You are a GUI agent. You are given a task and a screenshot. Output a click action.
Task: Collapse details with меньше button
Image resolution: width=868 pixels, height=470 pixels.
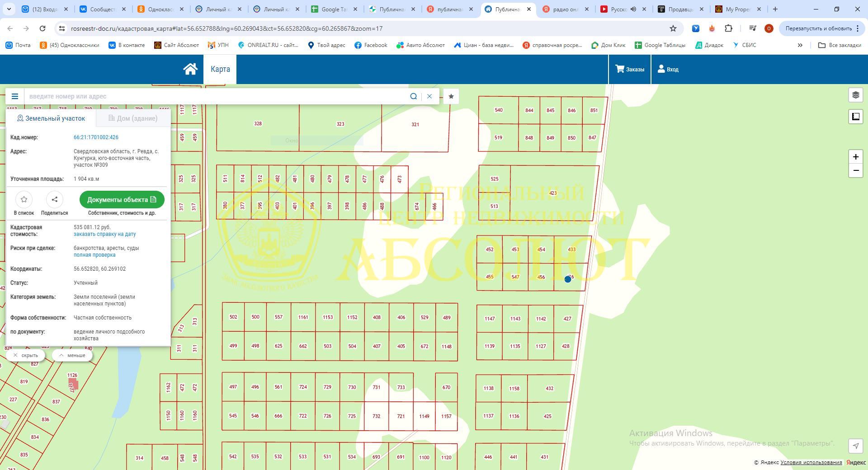point(72,355)
